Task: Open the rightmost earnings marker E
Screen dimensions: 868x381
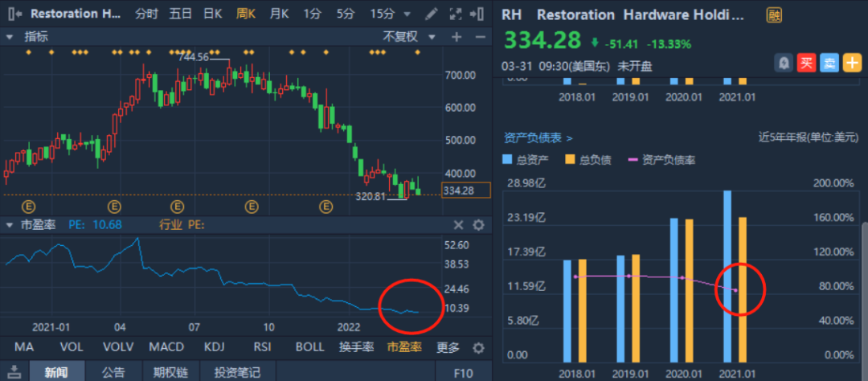Action: tap(326, 207)
